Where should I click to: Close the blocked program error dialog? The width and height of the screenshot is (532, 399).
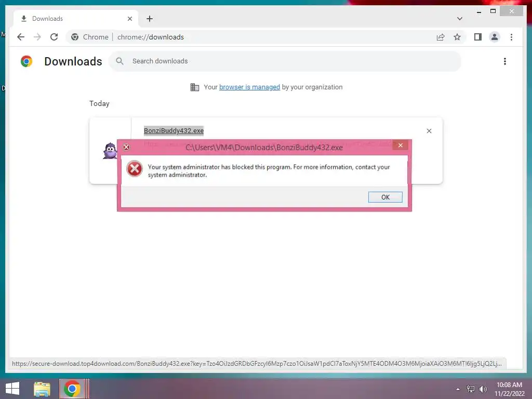point(401,145)
